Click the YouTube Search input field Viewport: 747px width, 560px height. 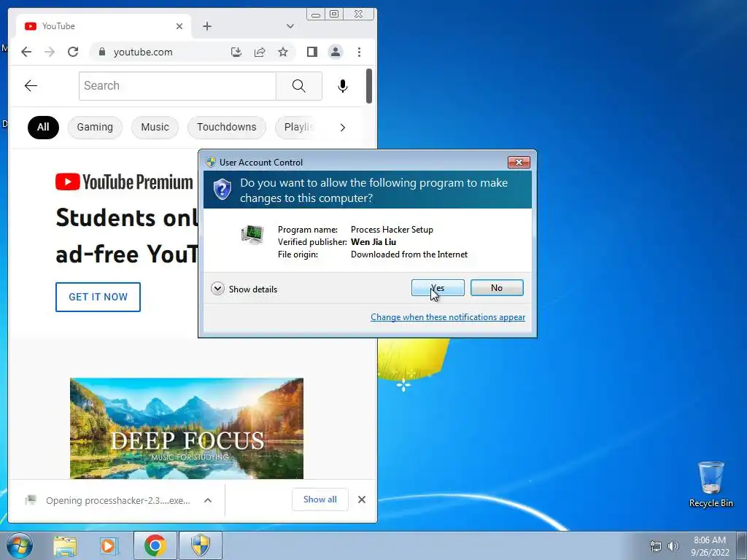tap(177, 86)
